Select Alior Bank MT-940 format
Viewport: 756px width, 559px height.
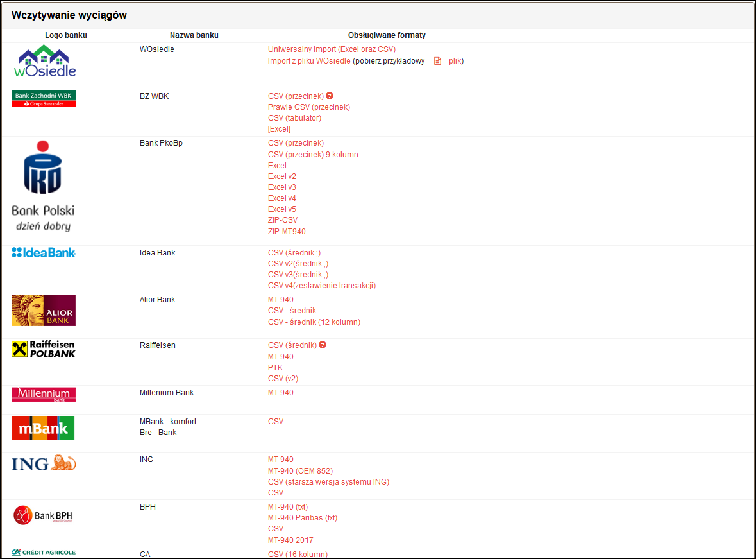(281, 300)
